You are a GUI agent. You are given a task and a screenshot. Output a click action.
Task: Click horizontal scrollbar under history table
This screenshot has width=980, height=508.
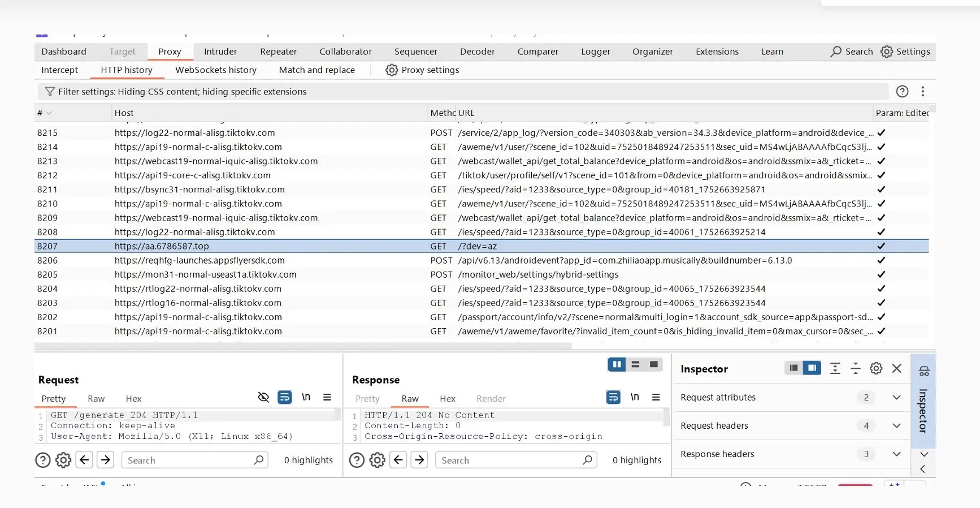(303, 346)
